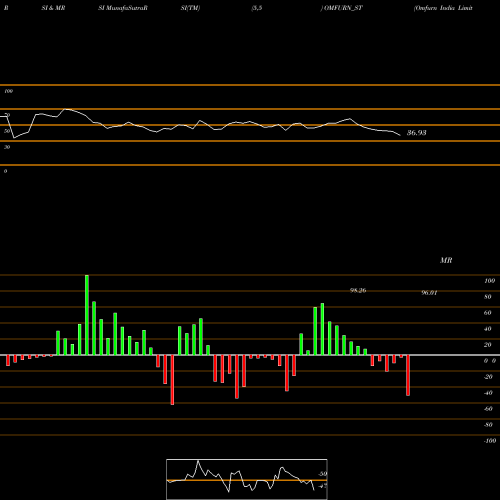The height and width of the screenshot is (500, 500).
Task: Click the -20 label on MR axis
Action: click(488, 377)
